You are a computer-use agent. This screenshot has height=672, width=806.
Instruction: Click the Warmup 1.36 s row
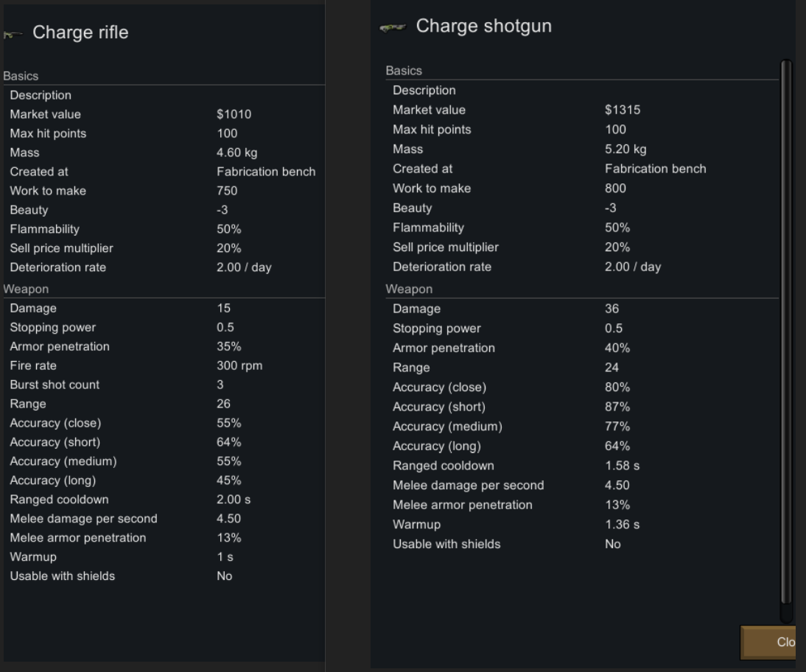click(416, 525)
